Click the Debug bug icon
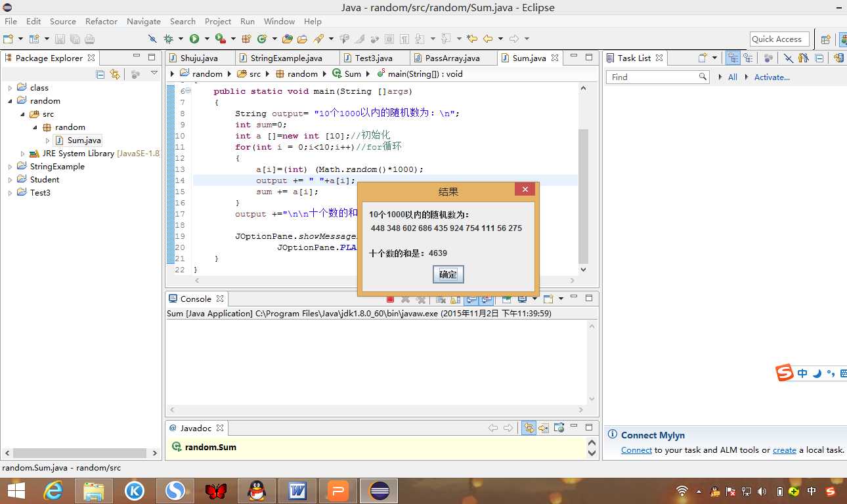This screenshot has height=504, width=847. coord(169,39)
